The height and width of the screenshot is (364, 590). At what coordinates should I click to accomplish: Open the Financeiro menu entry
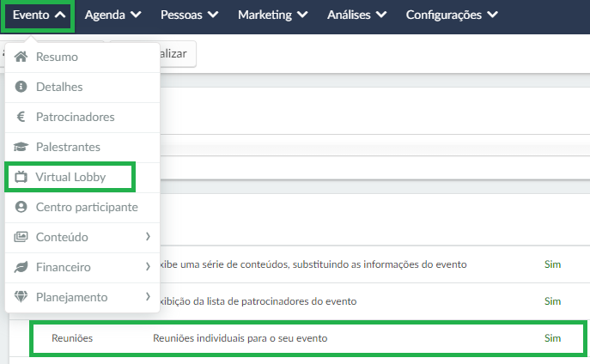(82, 268)
